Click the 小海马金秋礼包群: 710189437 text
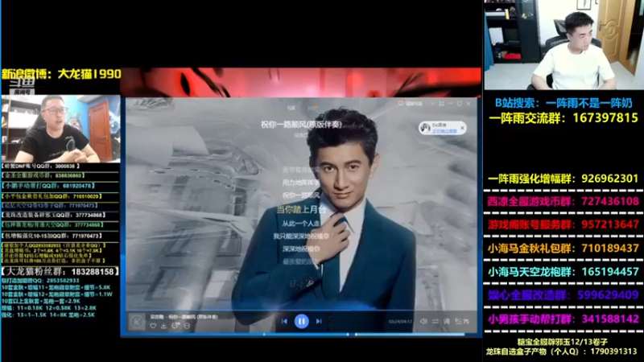The width and height of the screenshot is (644, 362). point(563,249)
